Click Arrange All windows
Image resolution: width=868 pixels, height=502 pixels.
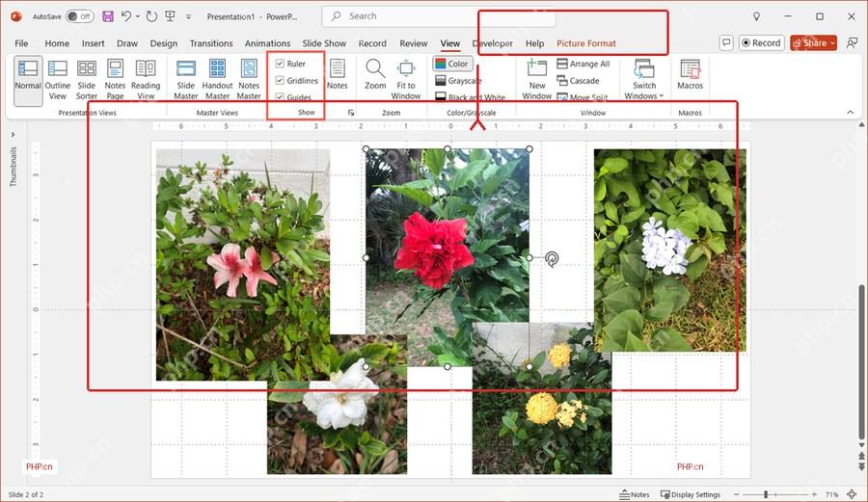583,64
